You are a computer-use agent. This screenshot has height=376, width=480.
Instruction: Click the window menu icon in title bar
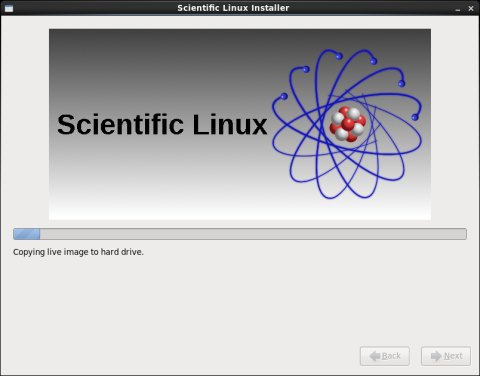[x=9, y=8]
